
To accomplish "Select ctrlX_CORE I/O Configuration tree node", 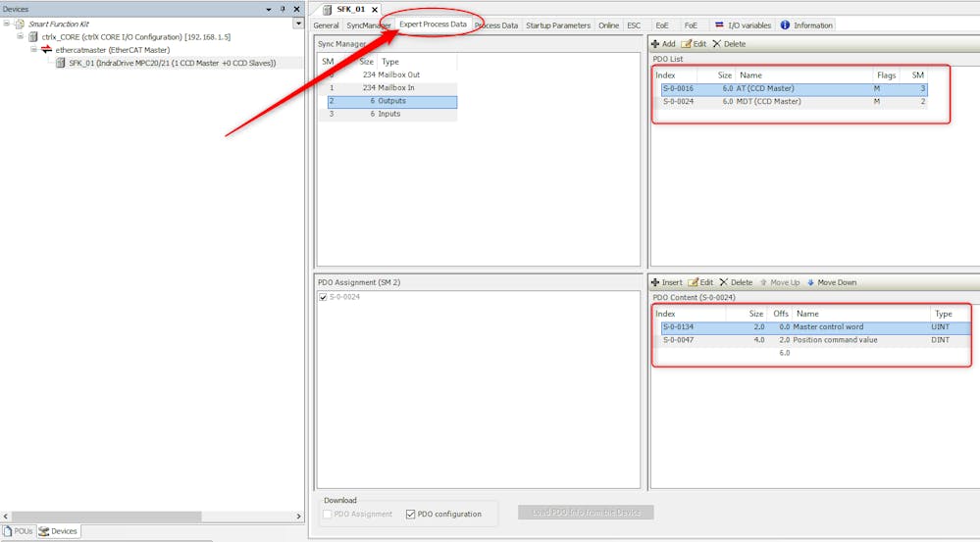I will pos(135,37).
